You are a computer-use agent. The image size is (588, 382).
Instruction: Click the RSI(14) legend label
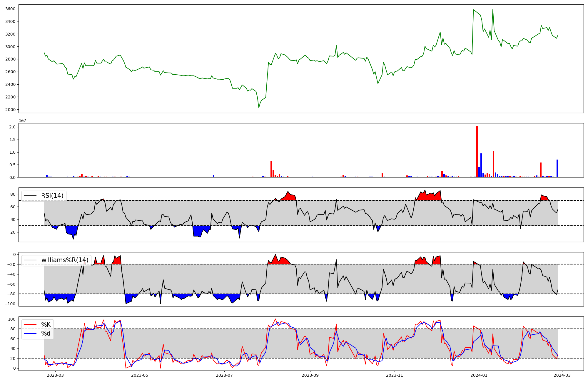[x=52, y=196]
